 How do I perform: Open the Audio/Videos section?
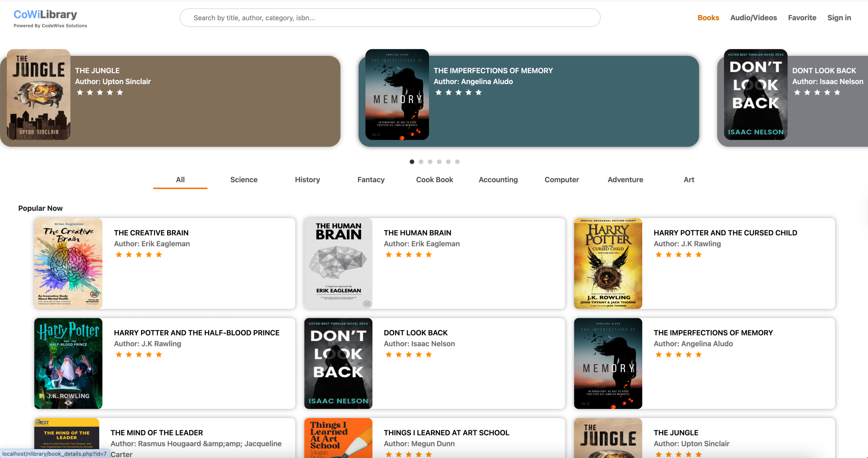point(753,18)
